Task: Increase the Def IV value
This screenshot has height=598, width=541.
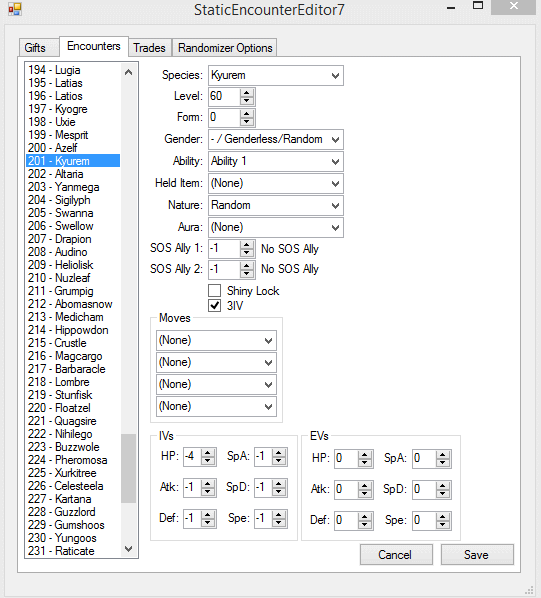Action: pos(208,515)
